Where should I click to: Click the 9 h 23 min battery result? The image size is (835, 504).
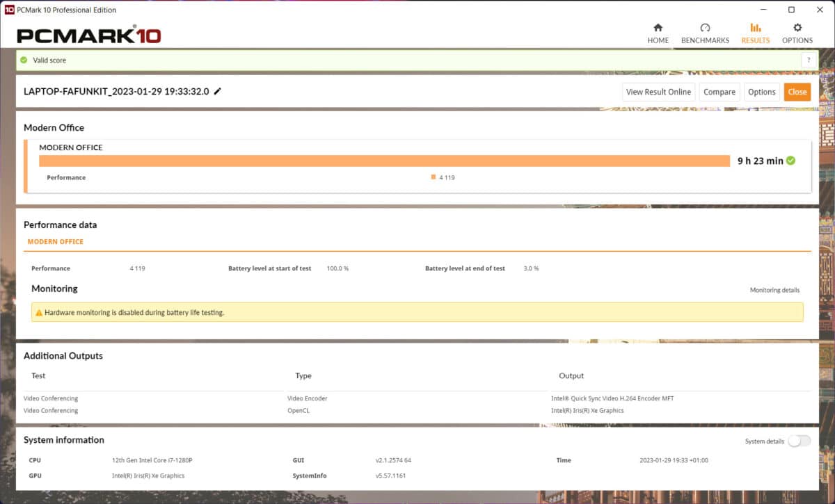(x=761, y=161)
